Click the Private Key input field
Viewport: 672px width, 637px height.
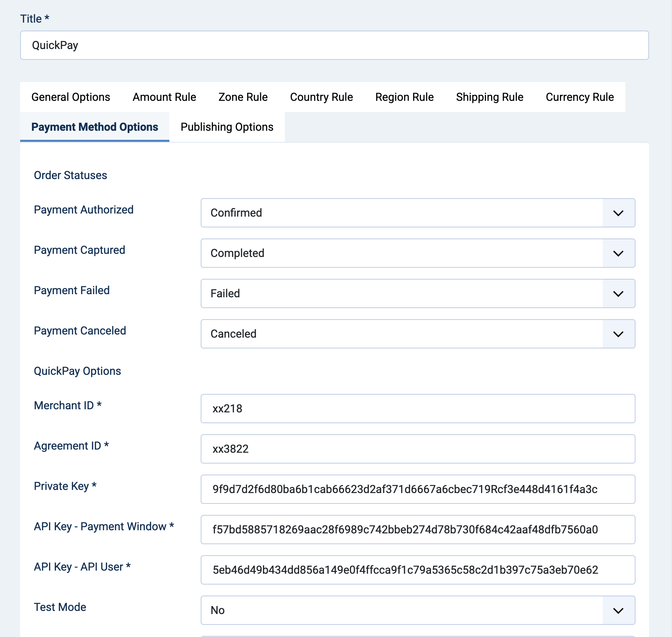417,489
